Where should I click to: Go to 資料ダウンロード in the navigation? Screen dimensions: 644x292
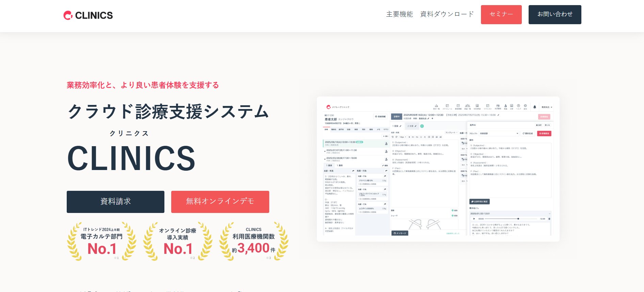coord(447,14)
